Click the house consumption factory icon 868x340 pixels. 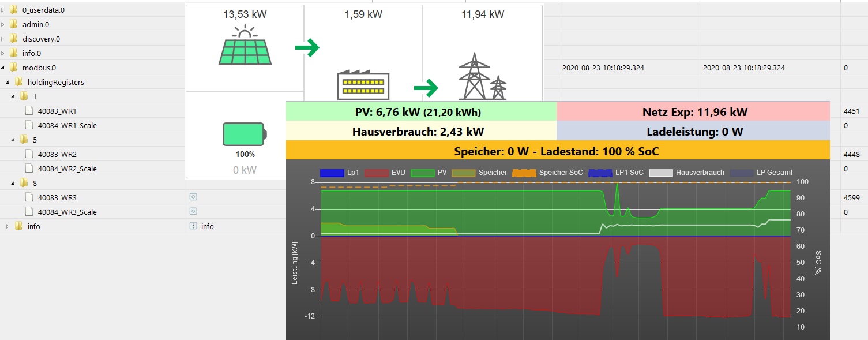[362, 87]
